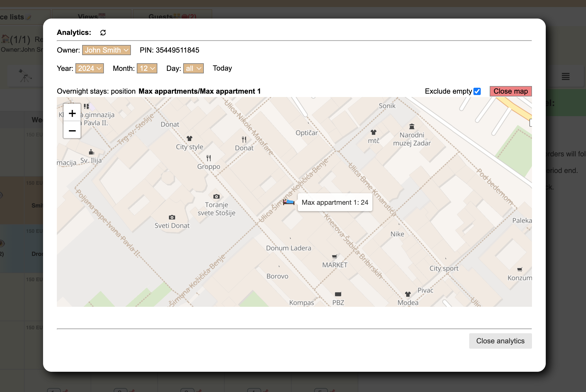Click the City style clothing shop icon

[x=189, y=138]
